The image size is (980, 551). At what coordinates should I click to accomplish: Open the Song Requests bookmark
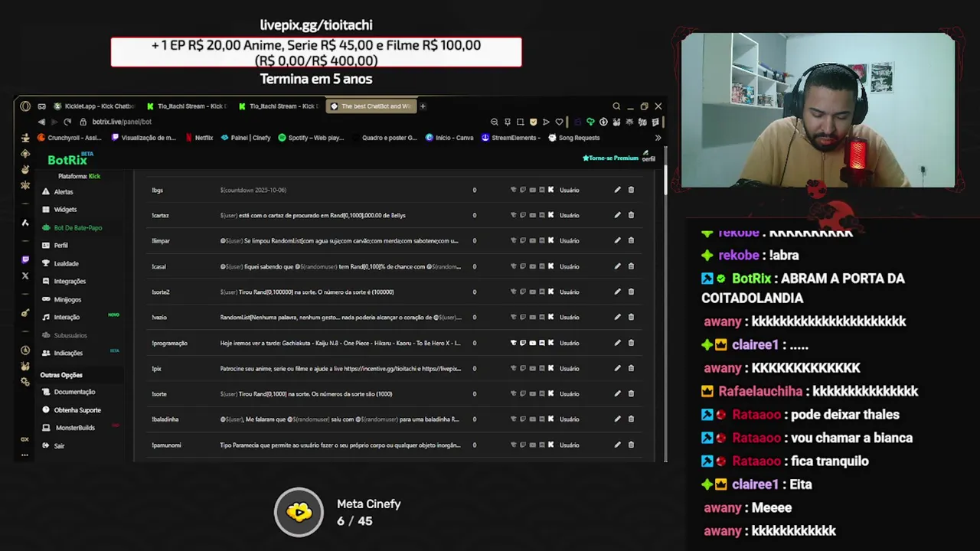click(574, 138)
